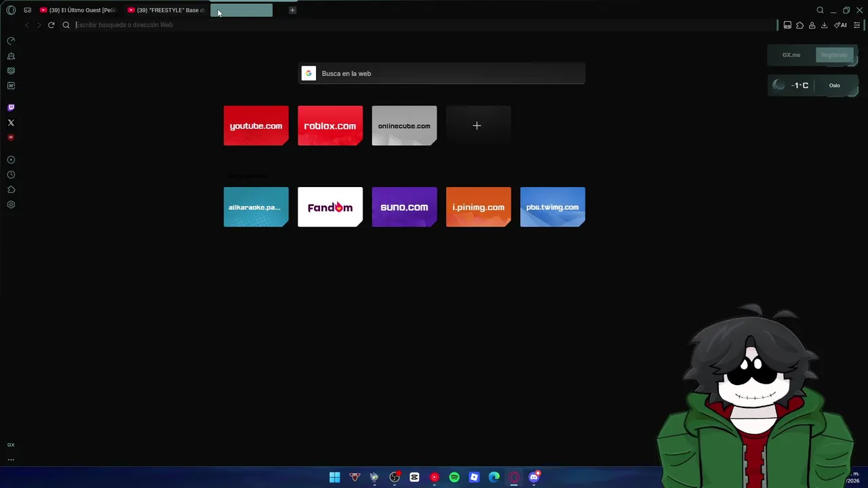Open GX Control speedometer in sidebar

(11, 41)
